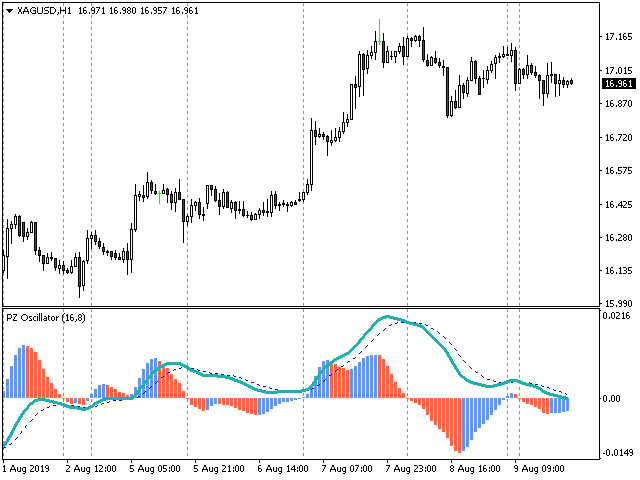Click the 16.720 price axis label
Viewport: 640px width, 480px height.
pos(618,138)
